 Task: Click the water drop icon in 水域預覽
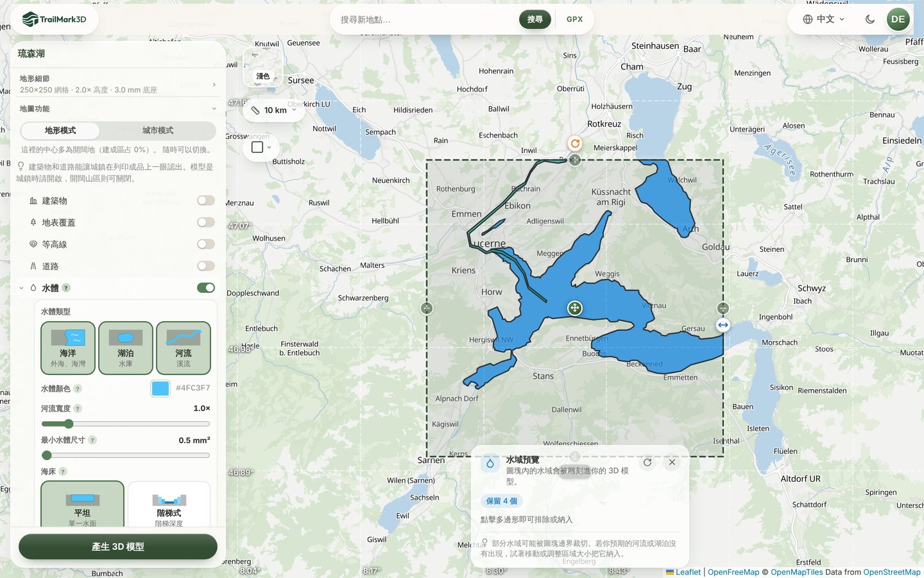(490, 463)
